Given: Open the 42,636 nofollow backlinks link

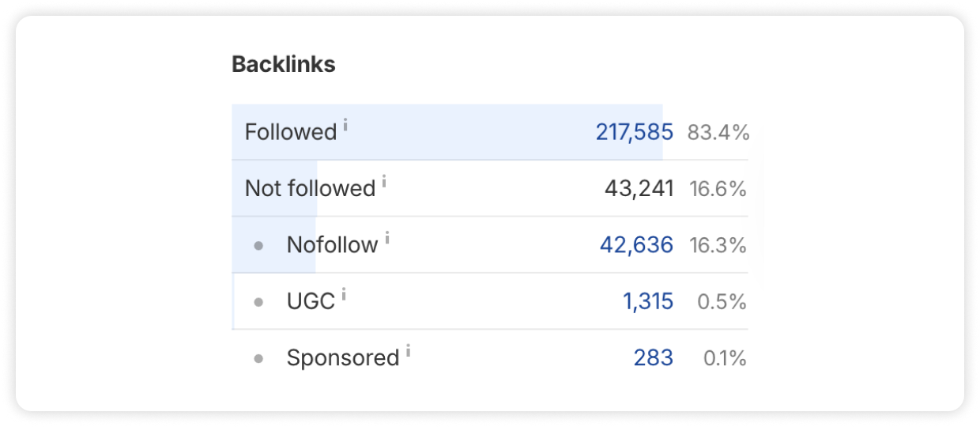Looking at the screenshot, I should [x=636, y=245].
